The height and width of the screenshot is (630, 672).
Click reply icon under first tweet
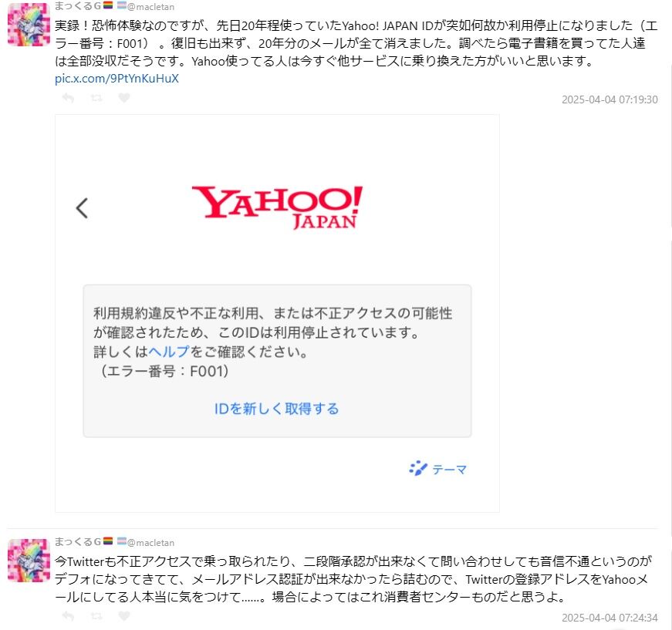pos(68,98)
